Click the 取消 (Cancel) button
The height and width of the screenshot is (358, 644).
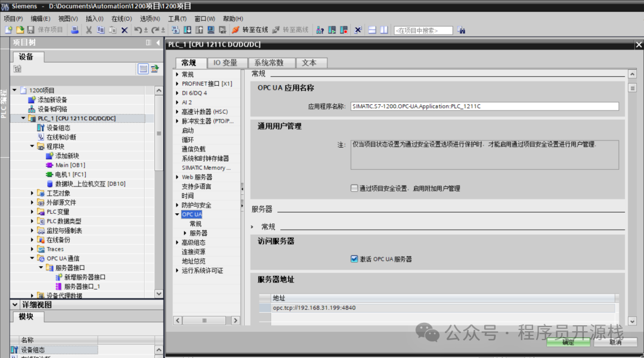615,343
